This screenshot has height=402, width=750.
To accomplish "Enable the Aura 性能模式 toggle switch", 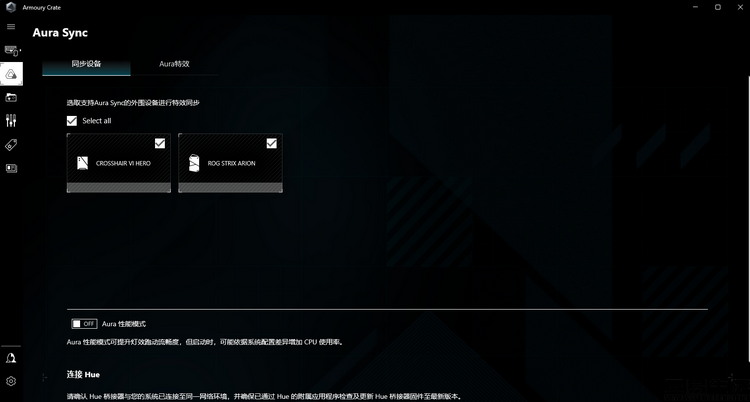I will tap(84, 324).
